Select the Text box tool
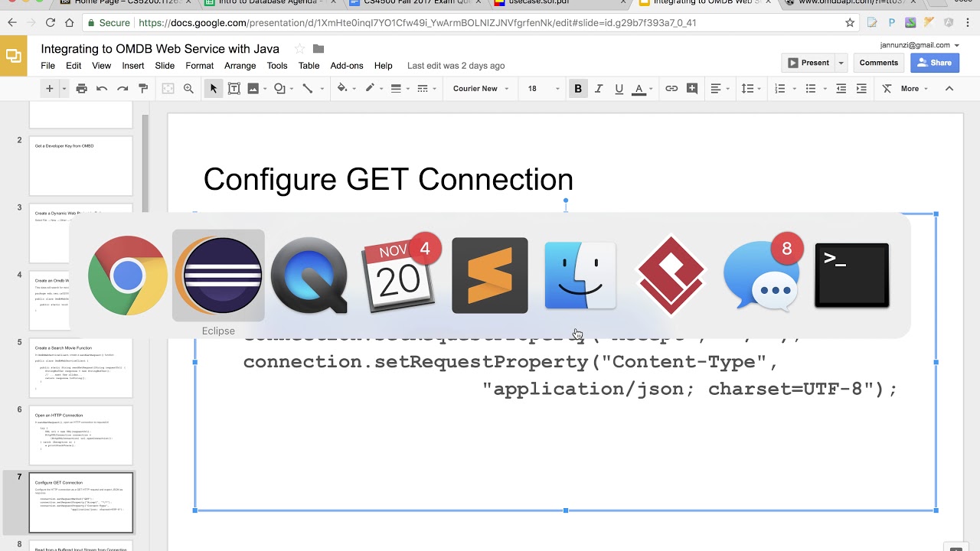Viewport: 980px width, 551px height. pyautogui.click(x=234, y=89)
